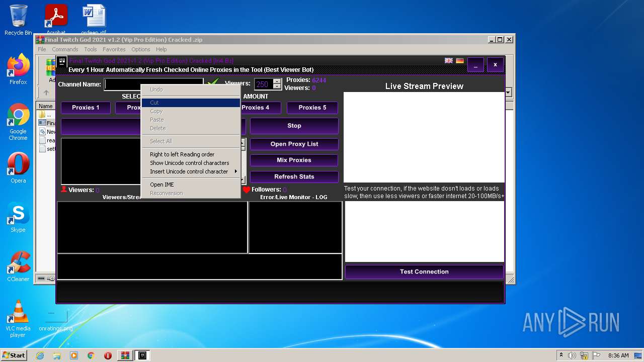Click the Stop button
The height and width of the screenshot is (362, 644).
click(294, 126)
